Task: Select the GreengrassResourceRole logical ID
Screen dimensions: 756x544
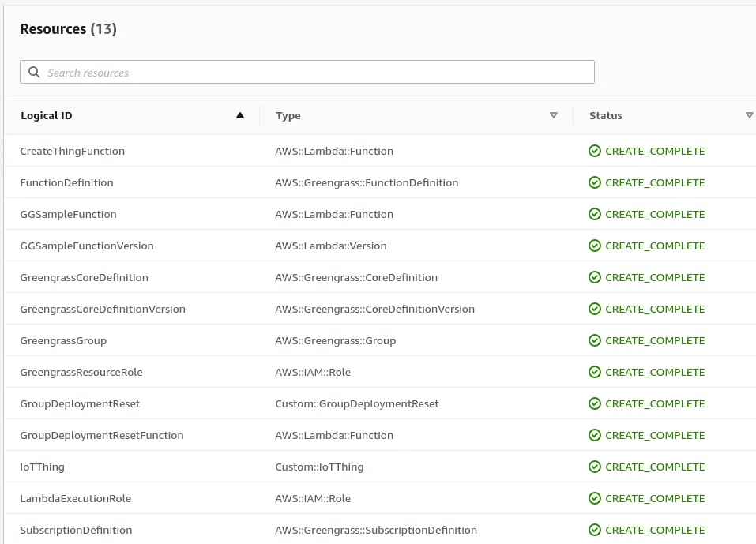Action: point(81,372)
